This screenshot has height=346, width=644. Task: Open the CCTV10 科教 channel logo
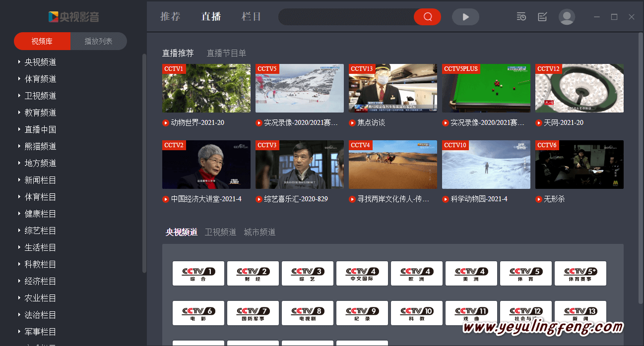pos(417,313)
